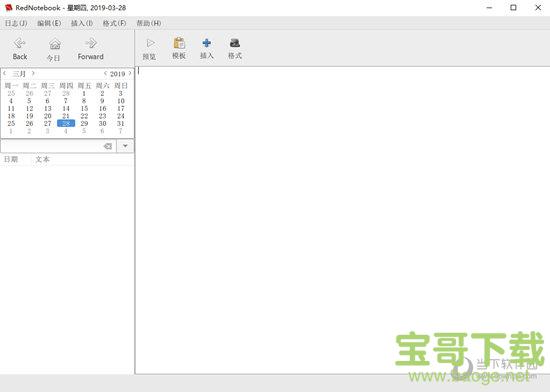Select day 19 in the calendar
The height and width of the screenshot is (392, 550).
29,116
